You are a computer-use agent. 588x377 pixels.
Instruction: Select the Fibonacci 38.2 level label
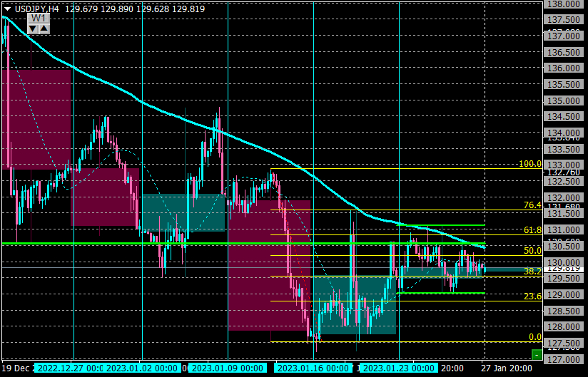point(533,272)
